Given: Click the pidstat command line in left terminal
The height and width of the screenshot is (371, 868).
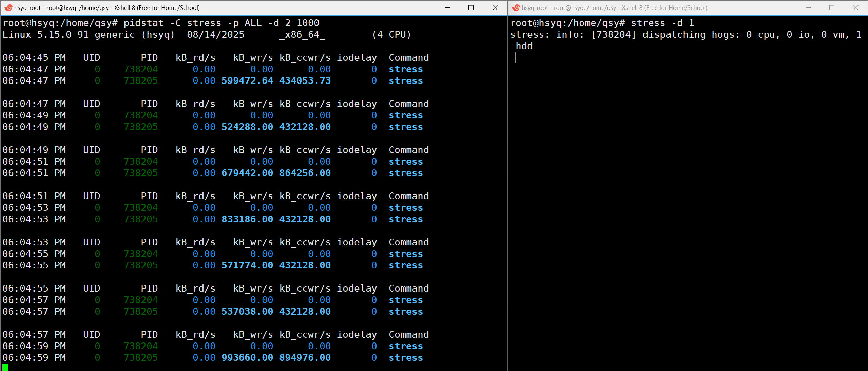Looking at the screenshot, I should (161, 23).
